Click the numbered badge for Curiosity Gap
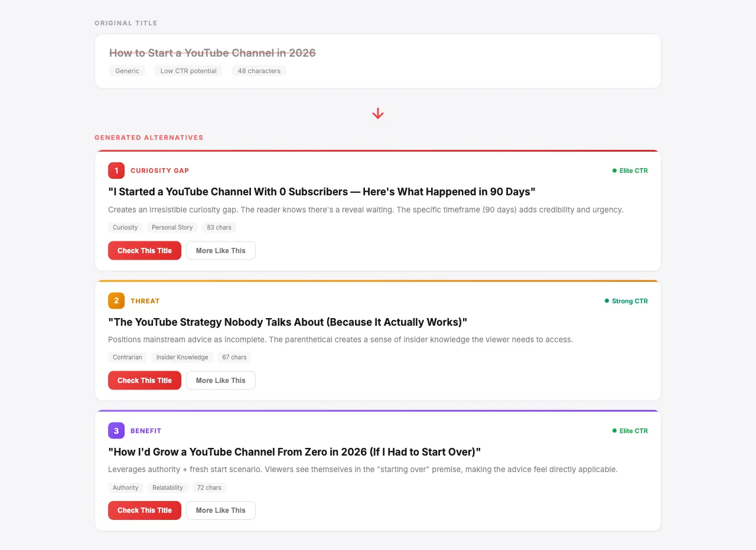Viewport: 756px width, 550px height. coord(116,171)
